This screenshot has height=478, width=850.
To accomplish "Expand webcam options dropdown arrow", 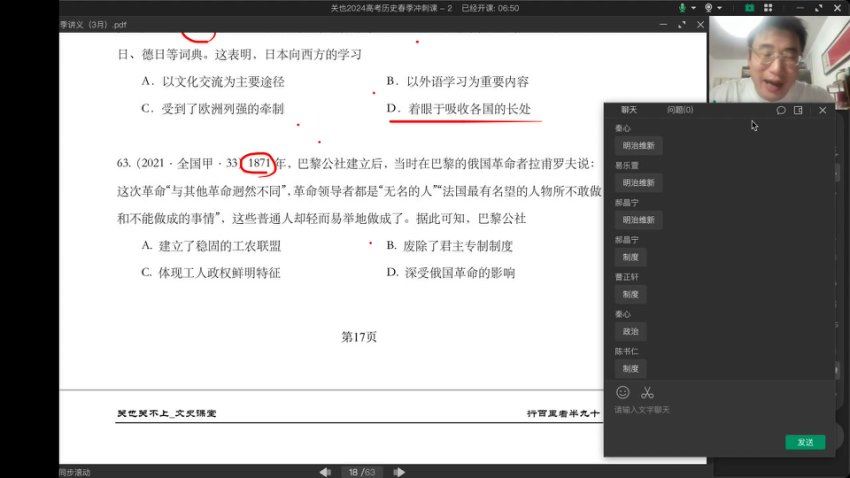I will (719, 7).
